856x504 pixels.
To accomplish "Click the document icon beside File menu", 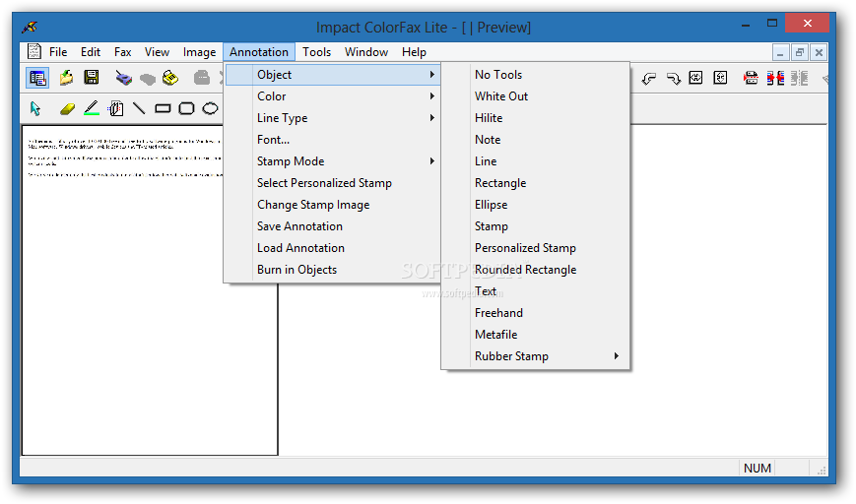I will [x=34, y=51].
